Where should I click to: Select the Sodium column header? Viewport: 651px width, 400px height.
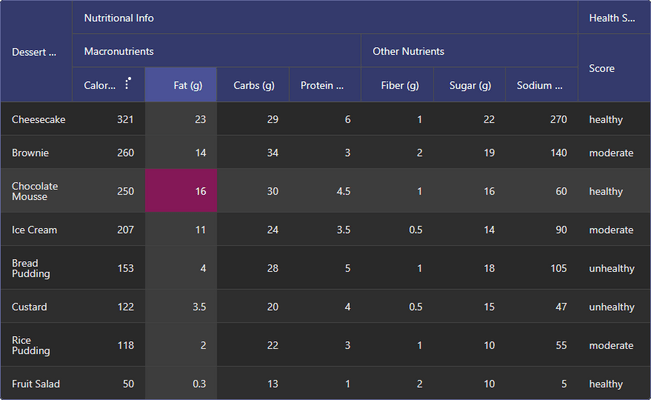539,85
